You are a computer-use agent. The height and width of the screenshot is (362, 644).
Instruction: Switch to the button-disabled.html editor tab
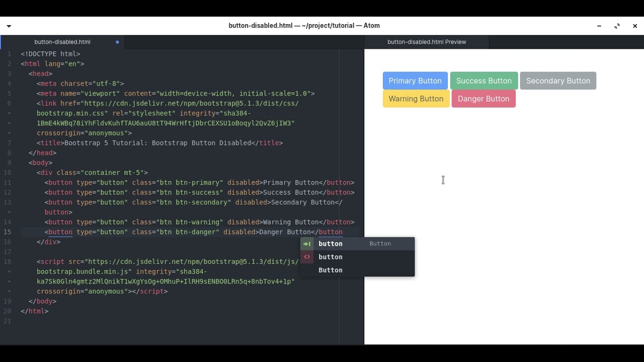[x=62, y=42]
